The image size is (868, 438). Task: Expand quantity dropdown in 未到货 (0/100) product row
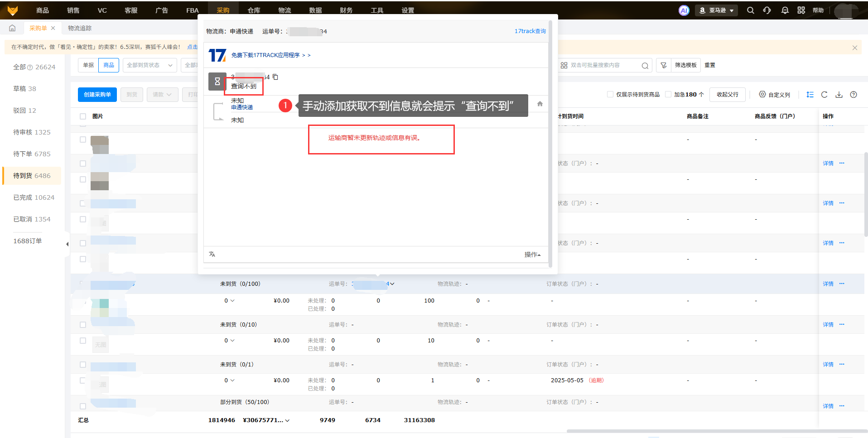point(232,301)
